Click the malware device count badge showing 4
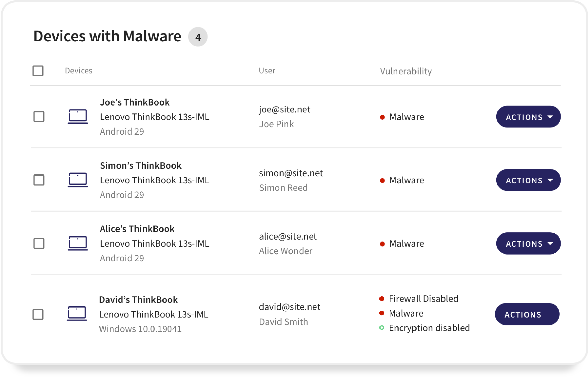This screenshot has width=588, height=377. pyautogui.click(x=198, y=37)
